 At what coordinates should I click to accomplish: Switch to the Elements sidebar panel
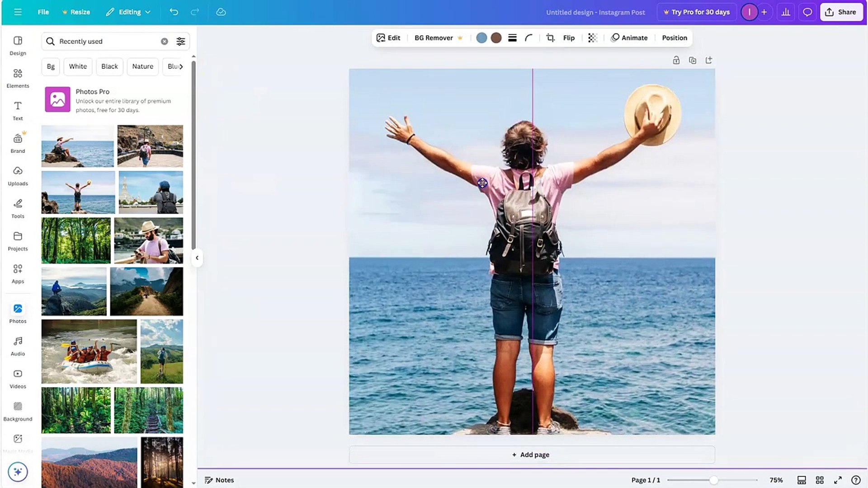[x=18, y=77]
